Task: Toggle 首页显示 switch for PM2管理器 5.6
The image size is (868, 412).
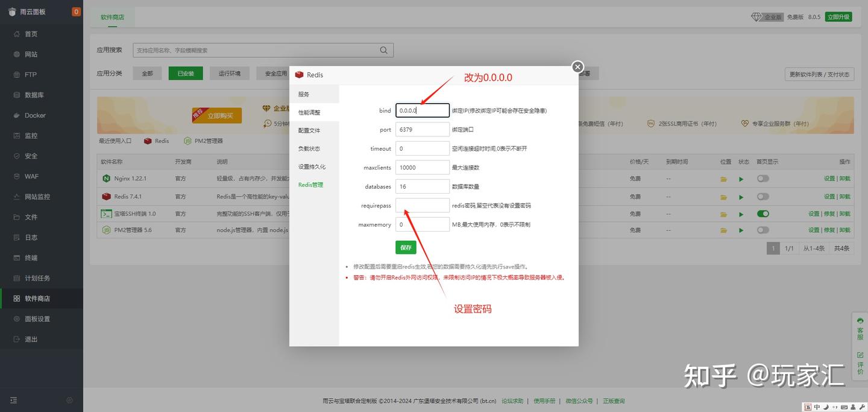Action: pos(763,230)
